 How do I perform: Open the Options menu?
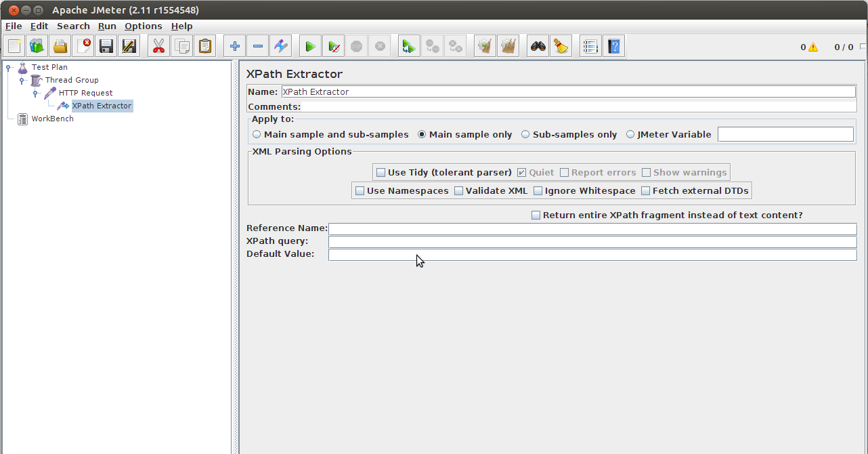tap(144, 26)
